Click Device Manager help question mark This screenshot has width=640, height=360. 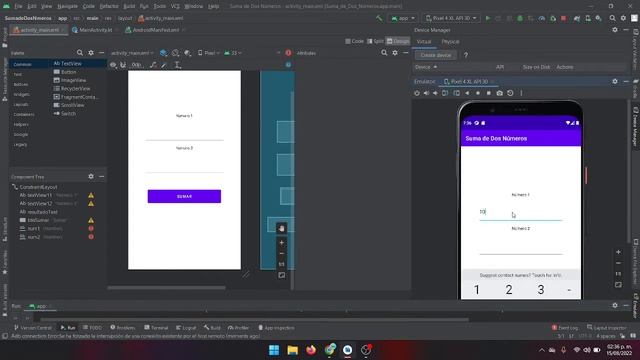[466, 55]
